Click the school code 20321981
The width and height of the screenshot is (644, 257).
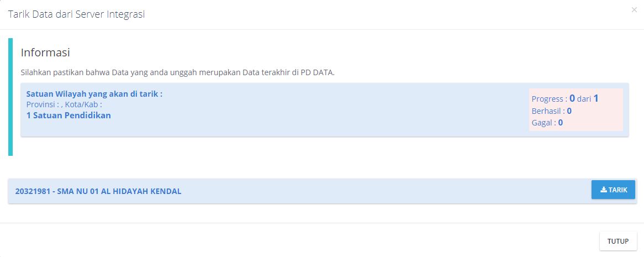33,191
